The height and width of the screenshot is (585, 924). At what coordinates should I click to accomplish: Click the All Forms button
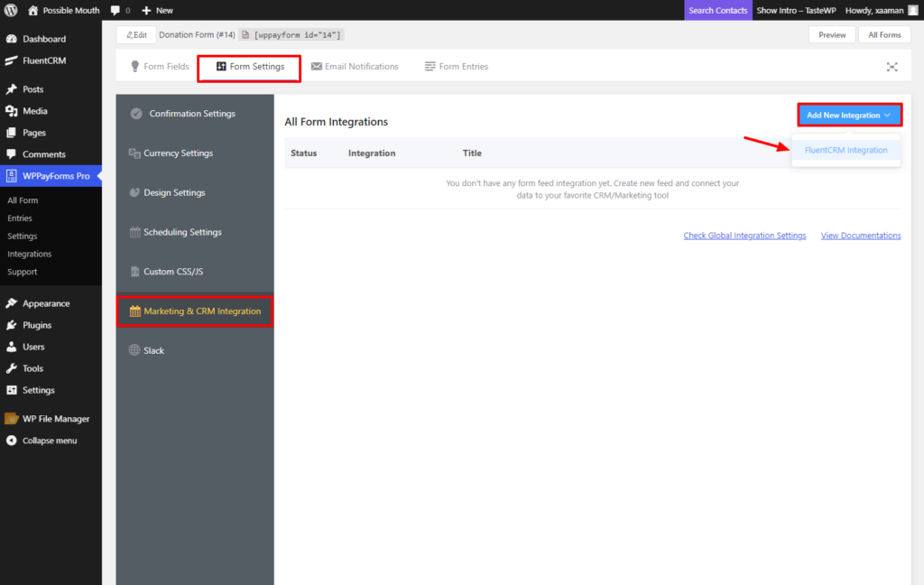883,35
